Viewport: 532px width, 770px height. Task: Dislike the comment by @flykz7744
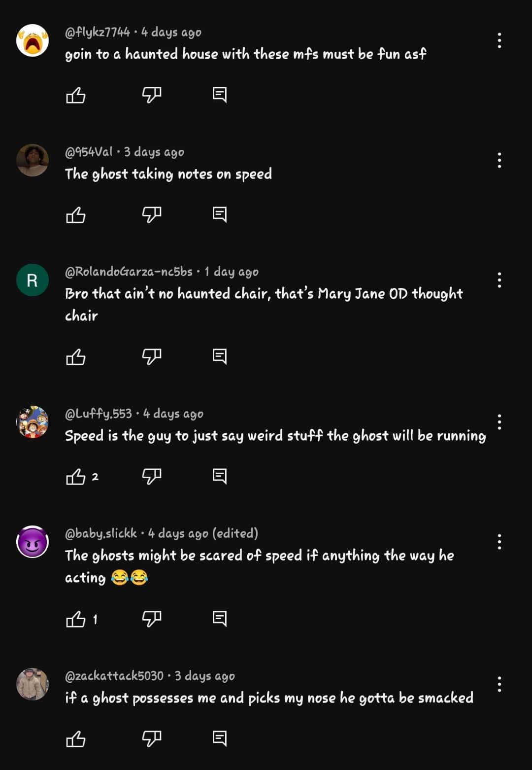151,95
